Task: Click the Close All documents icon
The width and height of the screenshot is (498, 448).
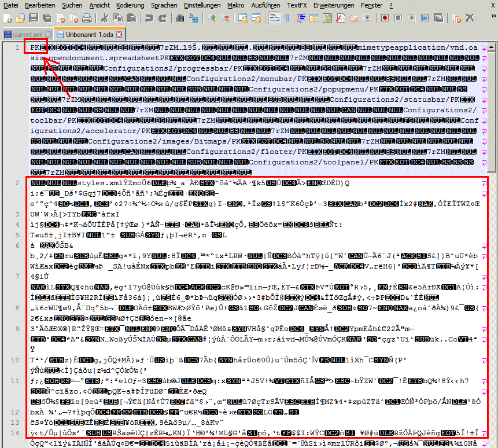Action: click(73, 18)
